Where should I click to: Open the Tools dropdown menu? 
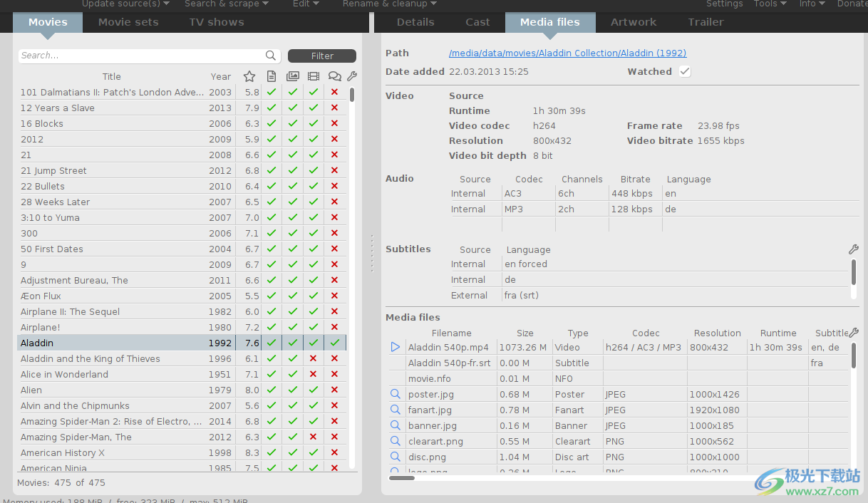[770, 4]
